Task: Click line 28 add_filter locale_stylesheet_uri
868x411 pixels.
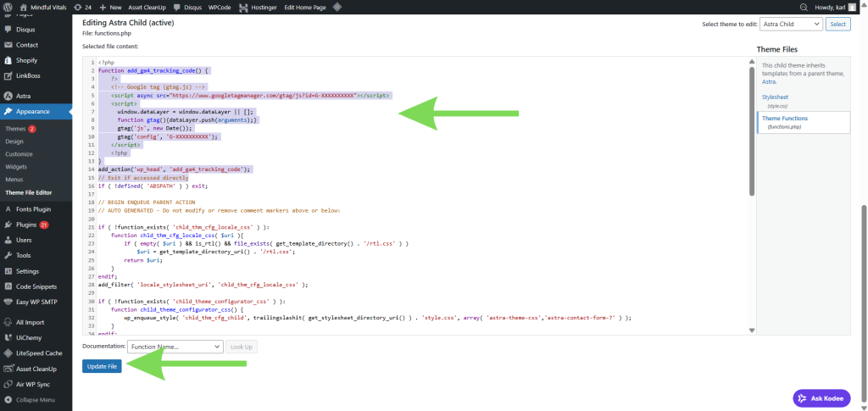Action: pos(203,285)
